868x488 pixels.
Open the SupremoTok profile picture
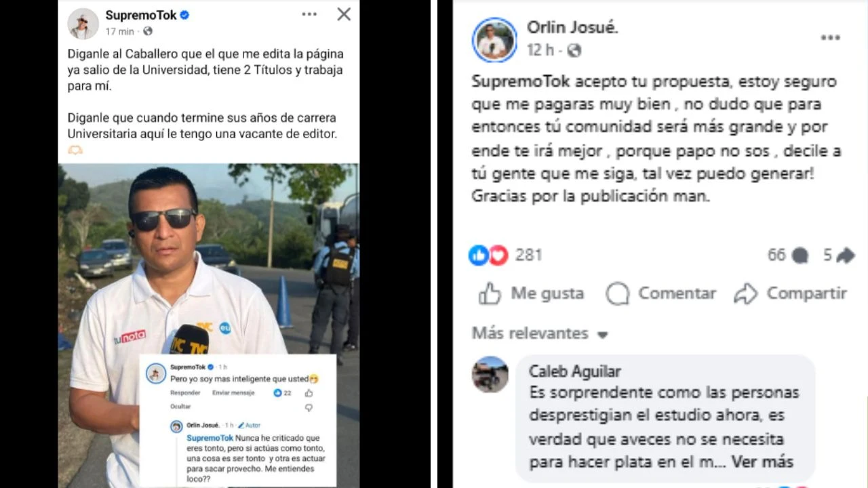pos(83,24)
